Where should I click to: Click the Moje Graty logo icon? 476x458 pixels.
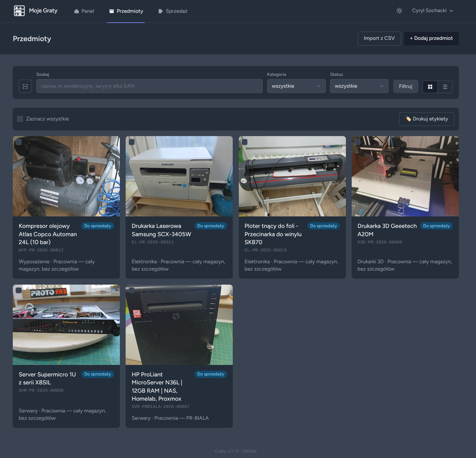(19, 11)
